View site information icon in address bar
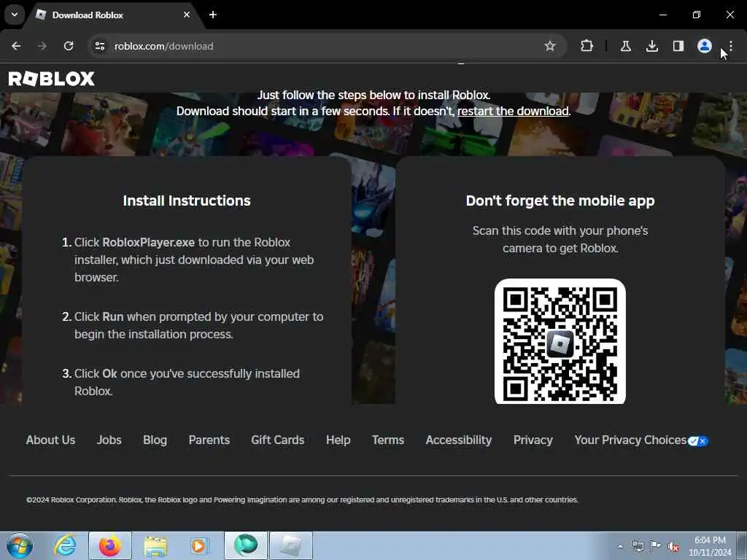747x560 pixels. [99, 46]
